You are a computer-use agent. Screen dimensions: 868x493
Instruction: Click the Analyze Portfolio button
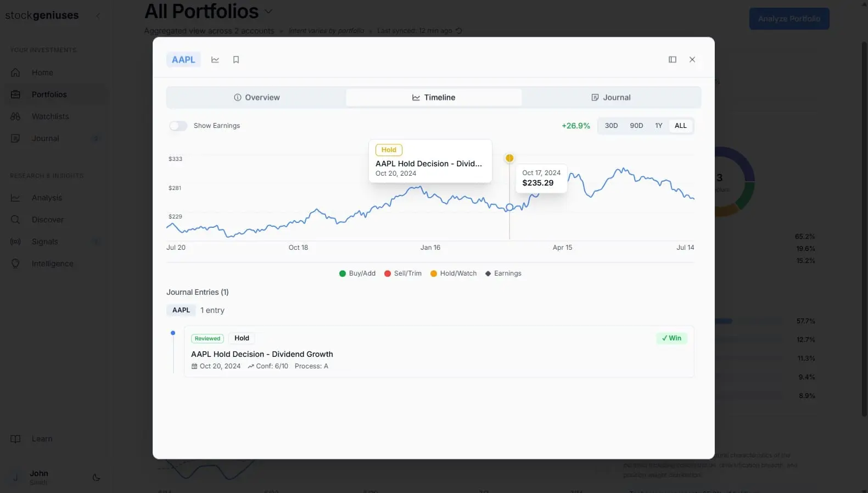tap(789, 19)
